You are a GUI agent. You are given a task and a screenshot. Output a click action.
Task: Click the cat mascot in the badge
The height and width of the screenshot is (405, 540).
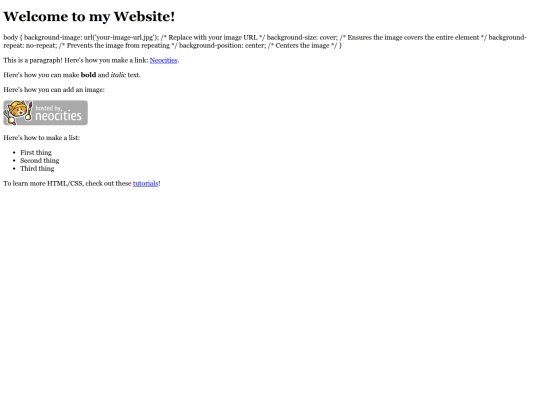[18, 113]
